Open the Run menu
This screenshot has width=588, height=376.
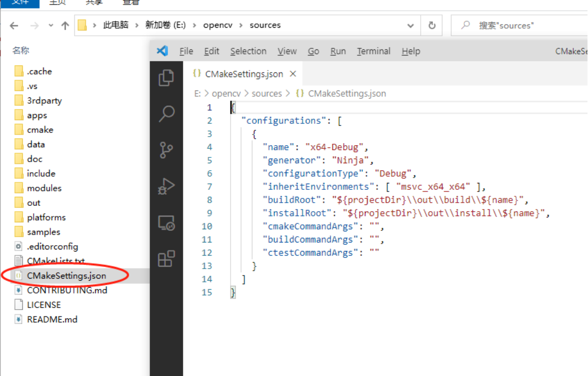(x=338, y=51)
